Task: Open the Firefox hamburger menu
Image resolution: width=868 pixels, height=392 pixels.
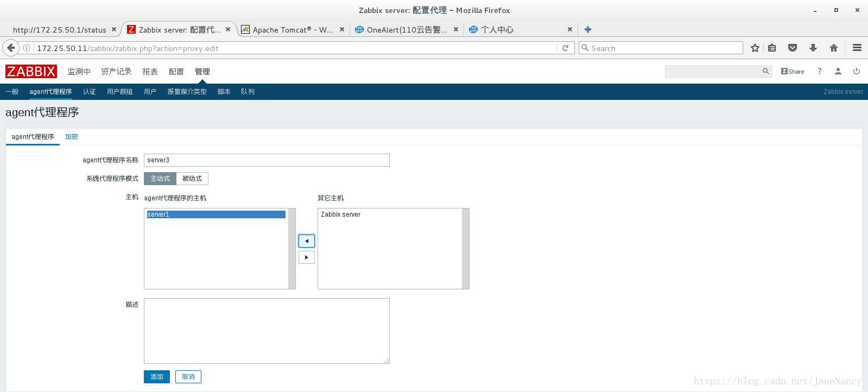Action: pyautogui.click(x=857, y=48)
